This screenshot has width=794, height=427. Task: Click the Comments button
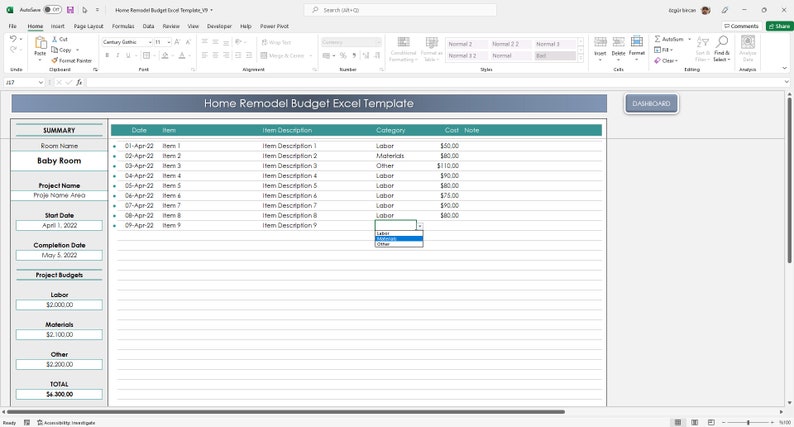pos(741,26)
